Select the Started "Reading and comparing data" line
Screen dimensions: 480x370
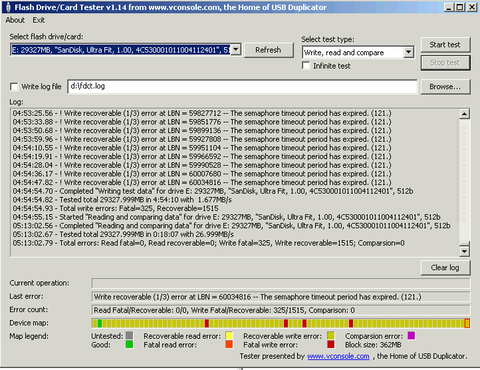227,217
